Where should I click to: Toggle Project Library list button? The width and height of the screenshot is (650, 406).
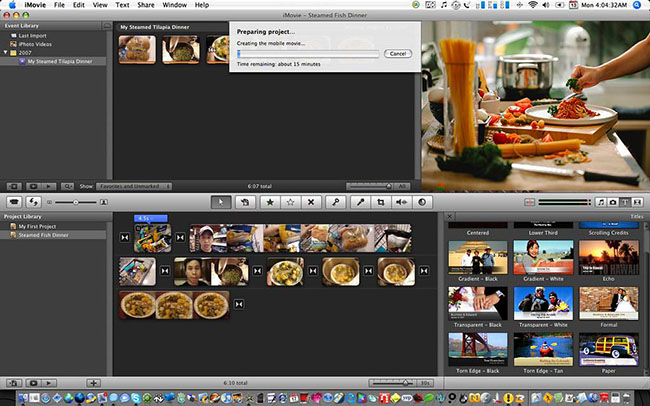pos(14,383)
